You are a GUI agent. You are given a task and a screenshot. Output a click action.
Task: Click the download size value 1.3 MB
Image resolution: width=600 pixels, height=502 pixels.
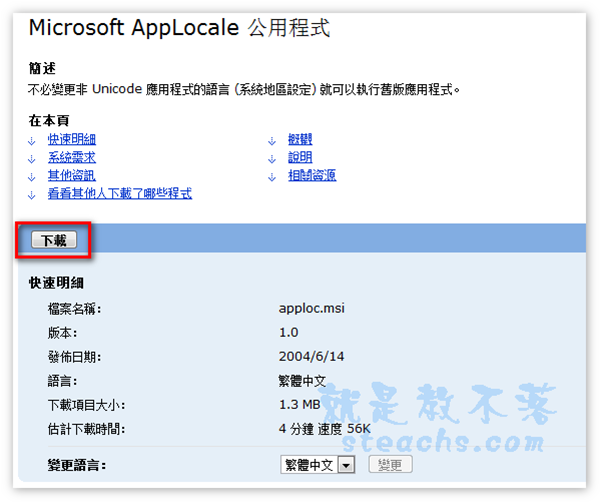click(300, 404)
